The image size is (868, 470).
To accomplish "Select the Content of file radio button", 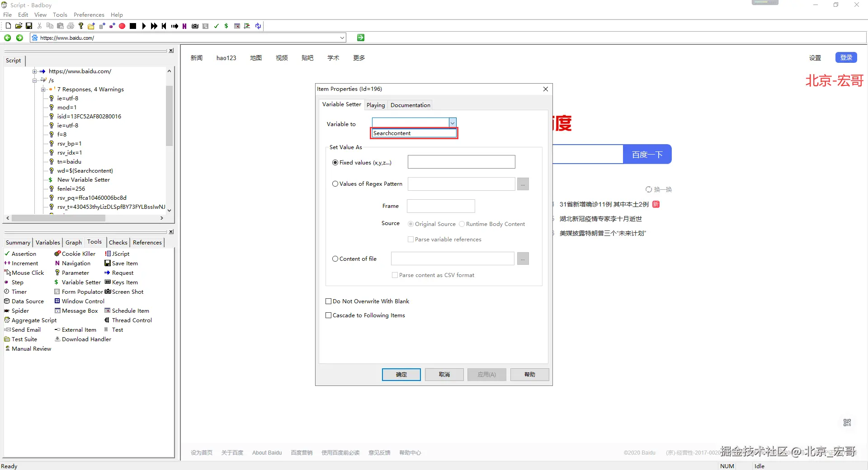I will (335, 259).
